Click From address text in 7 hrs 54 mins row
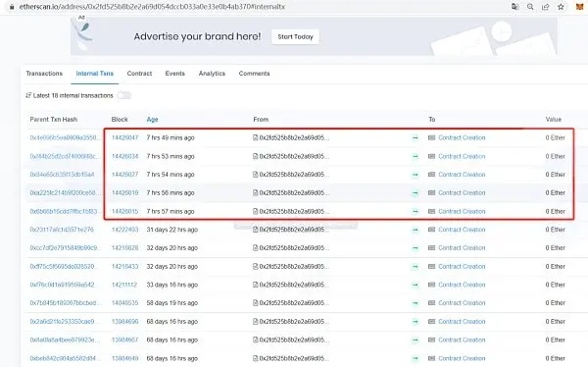The height and width of the screenshot is (367, 588). pos(294,175)
